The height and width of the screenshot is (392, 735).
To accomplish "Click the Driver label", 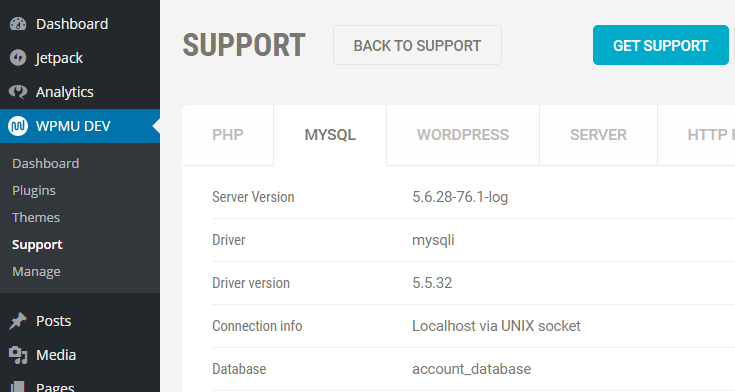I will point(229,240).
